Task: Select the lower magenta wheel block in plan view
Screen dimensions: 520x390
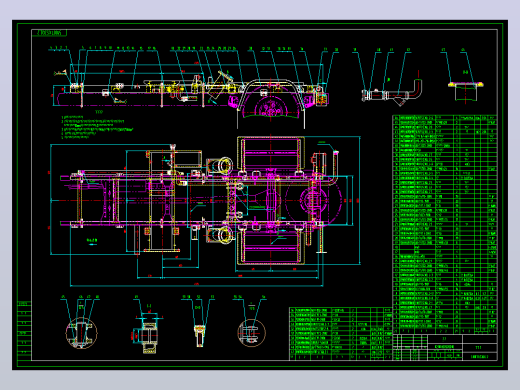Action: pyautogui.click(x=270, y=247)
